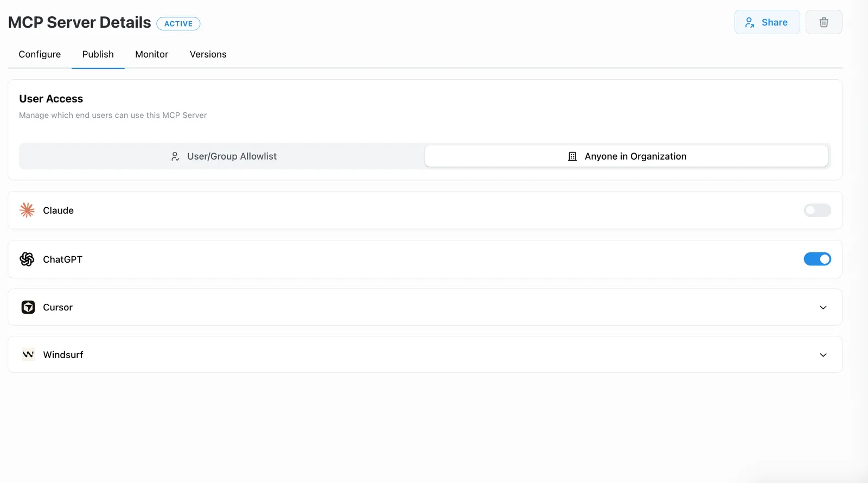Disable the ChatGPT toggle switch
The width and height of the screenshot is (868, 483).
(817, 259)
